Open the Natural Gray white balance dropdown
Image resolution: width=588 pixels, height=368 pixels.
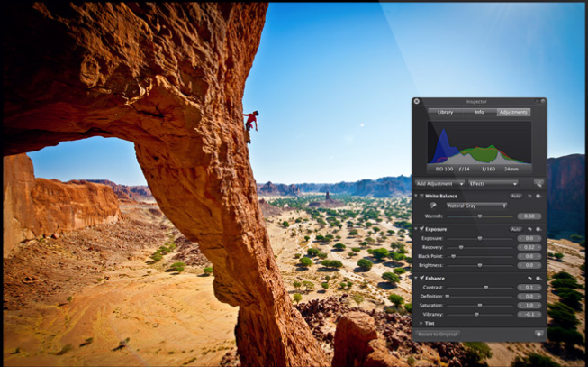click(x=477, y=206)
